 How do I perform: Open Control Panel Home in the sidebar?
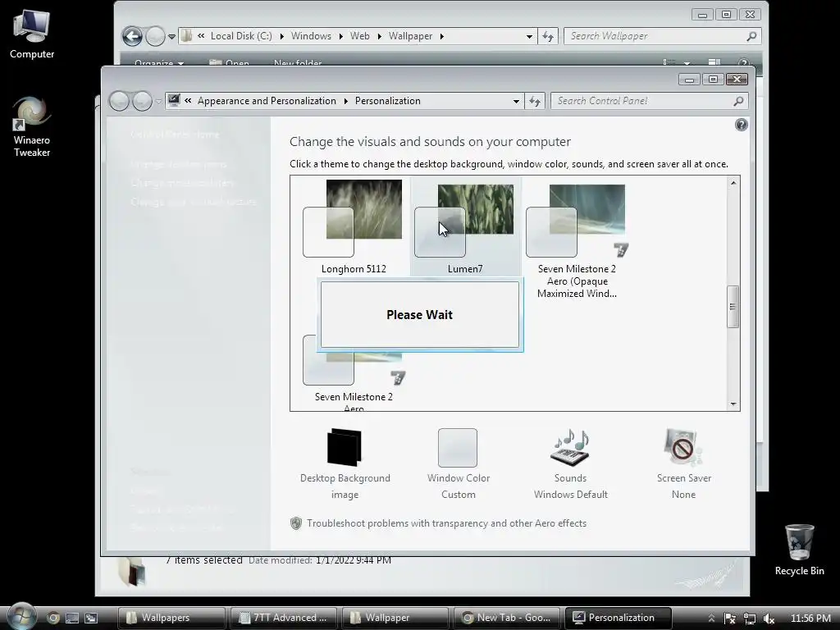175,135
